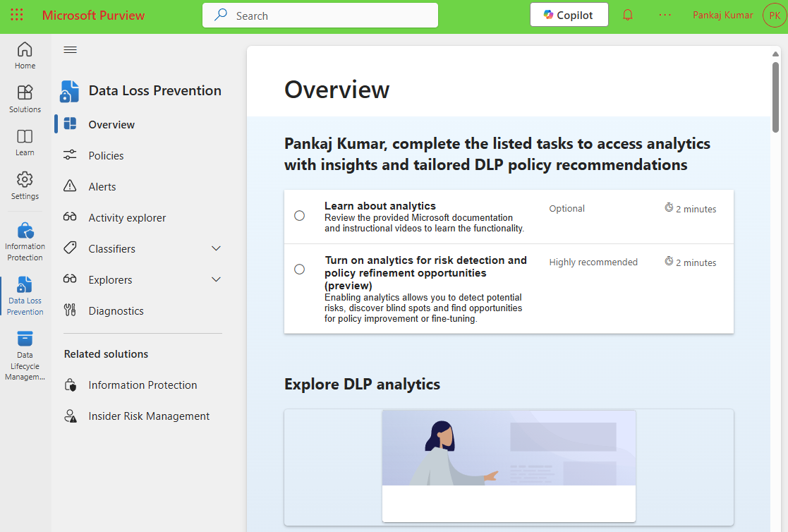Expand the Explorers section
The width and height of the screenshot is (788, 532).
pyautogui.click(x=216, y=279)
